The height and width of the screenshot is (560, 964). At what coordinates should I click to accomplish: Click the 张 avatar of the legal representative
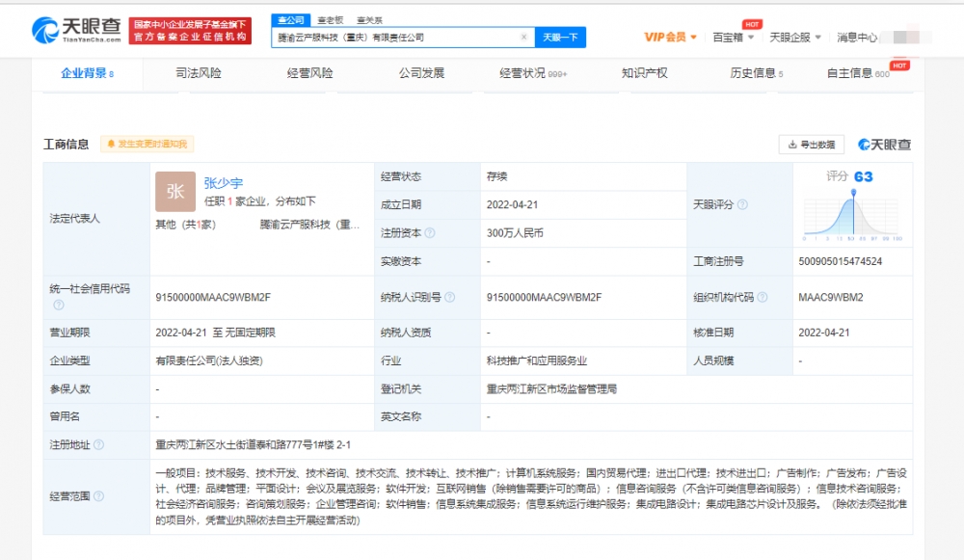[175, 192]
